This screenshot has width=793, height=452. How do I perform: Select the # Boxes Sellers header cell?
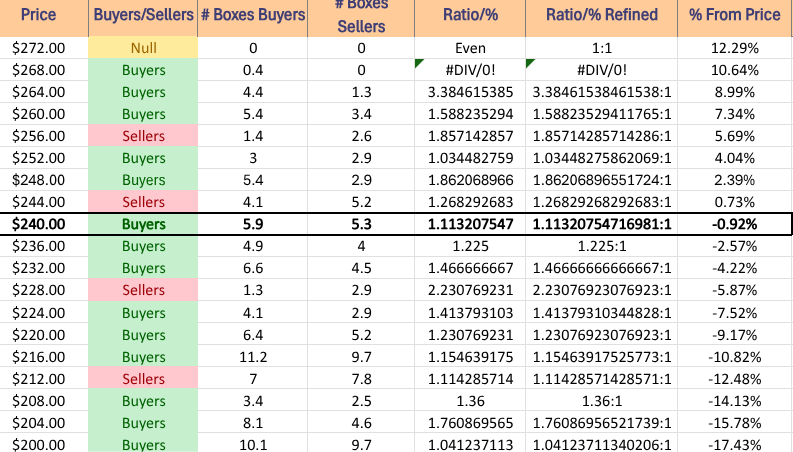(x=361, y=16)
